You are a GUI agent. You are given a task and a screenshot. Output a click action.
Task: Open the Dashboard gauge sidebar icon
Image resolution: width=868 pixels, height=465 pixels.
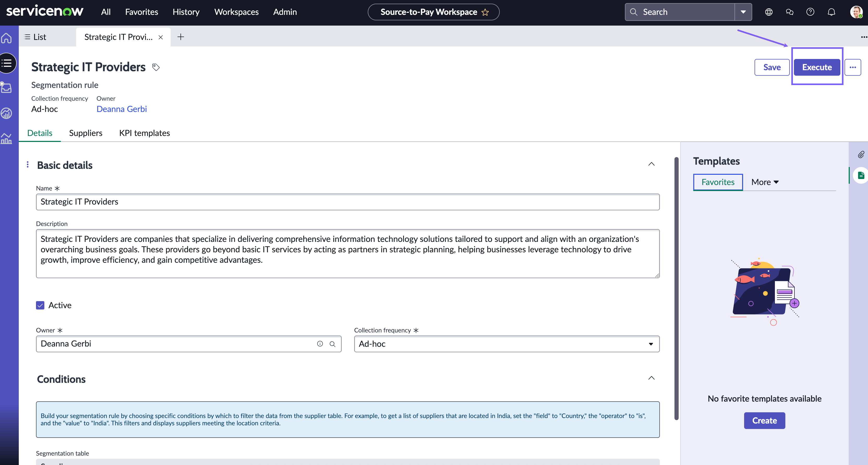tap(7, 113)
